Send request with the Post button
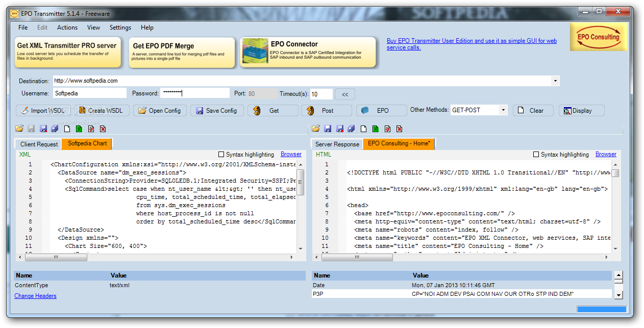 (327, 110)
